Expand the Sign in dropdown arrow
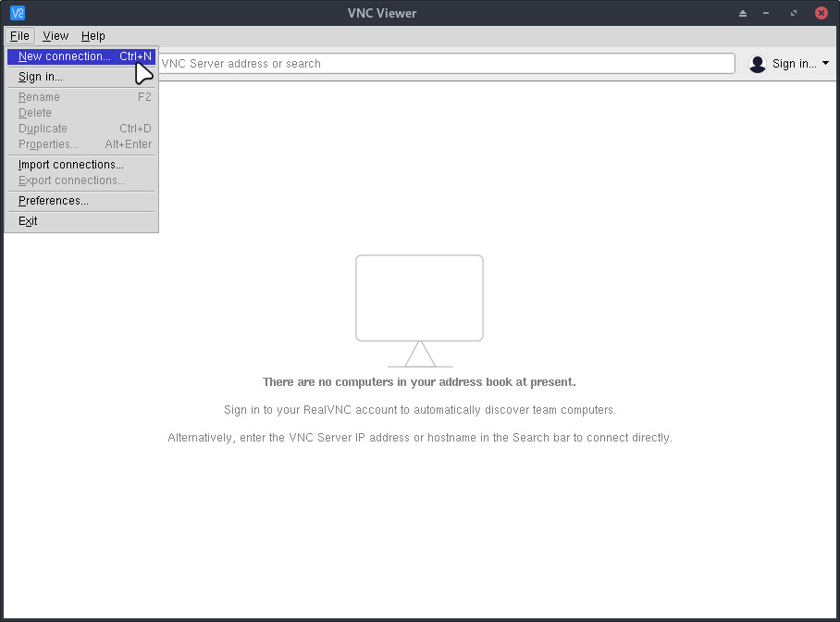 pyautogui.click(x=825, y=63)
